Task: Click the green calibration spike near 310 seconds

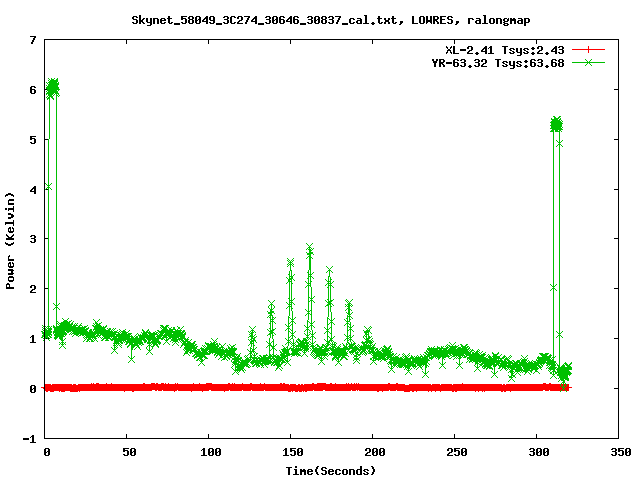Action: pyautogui.click(x=556, y=124)
